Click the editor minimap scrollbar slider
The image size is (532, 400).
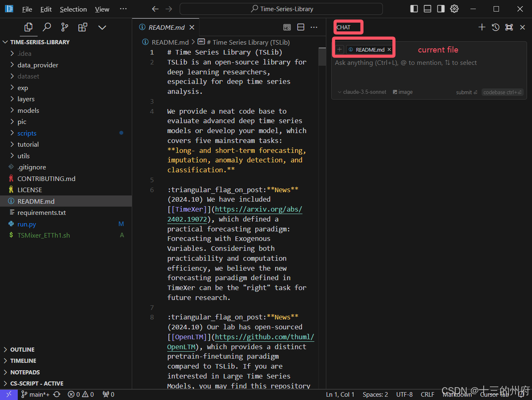tap(322, 57)
